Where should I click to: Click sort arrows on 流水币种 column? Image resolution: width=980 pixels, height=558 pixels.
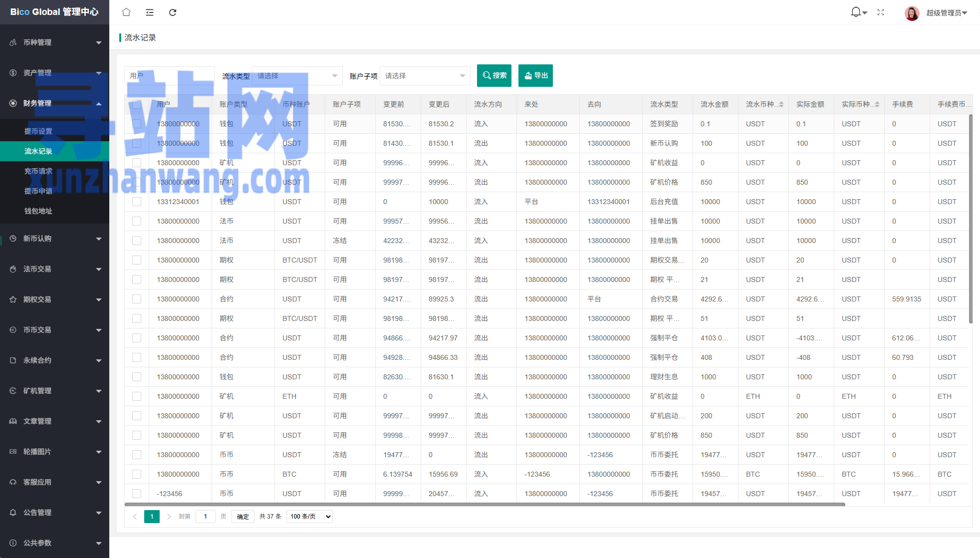coord(781,104)
